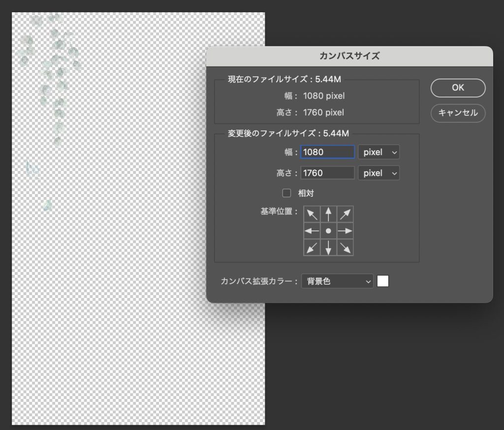This screenshot has height=430, width=504.
Task: Enable the 相対 checkbox
Action: pos(286,193)
